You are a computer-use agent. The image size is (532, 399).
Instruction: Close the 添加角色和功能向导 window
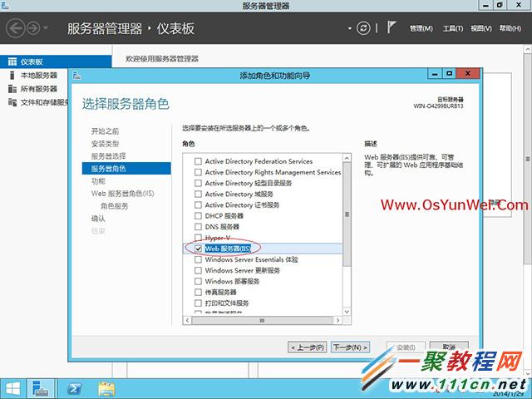coord(468,73)
